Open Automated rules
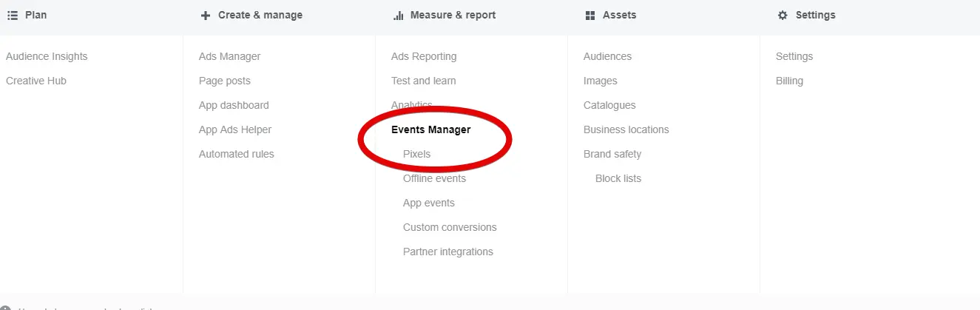 click(237, 154)
